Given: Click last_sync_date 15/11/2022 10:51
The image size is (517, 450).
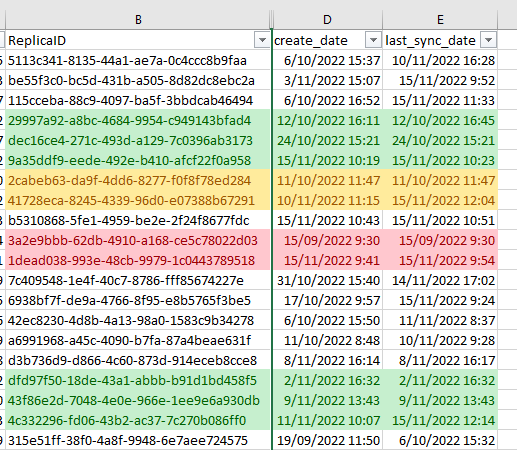Looking at the screenshot, I should tap(440, 220).
